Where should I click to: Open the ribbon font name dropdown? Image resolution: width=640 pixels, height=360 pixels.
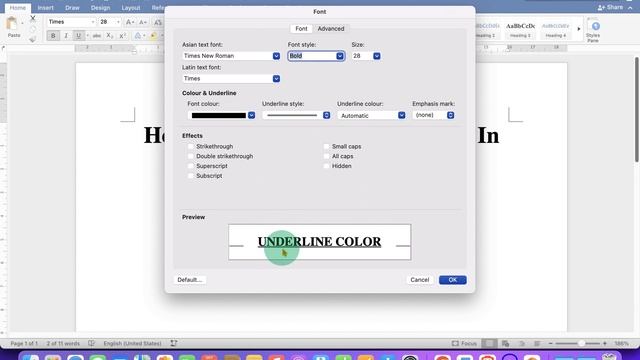point(93,22)
